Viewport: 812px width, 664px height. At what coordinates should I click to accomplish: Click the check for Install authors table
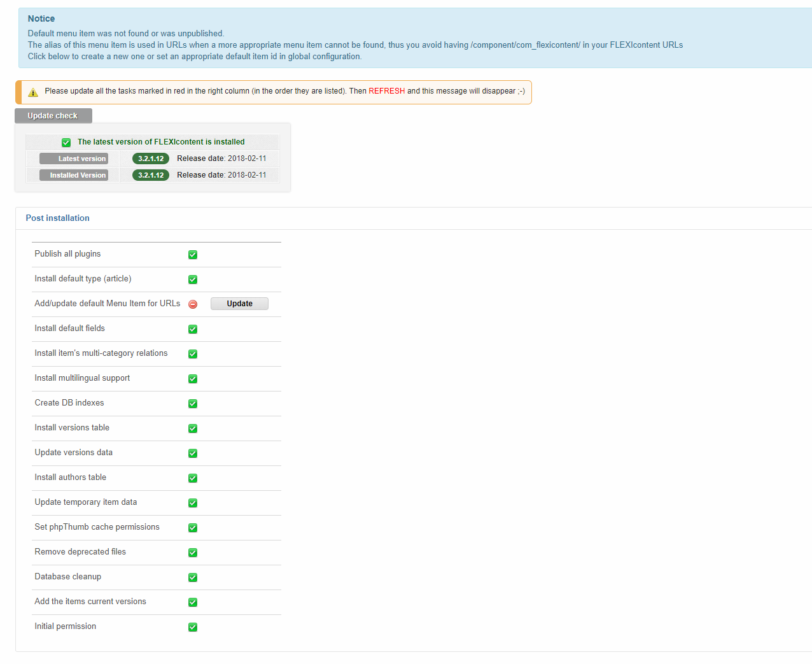pyautogui.click(x=193, y=478)
